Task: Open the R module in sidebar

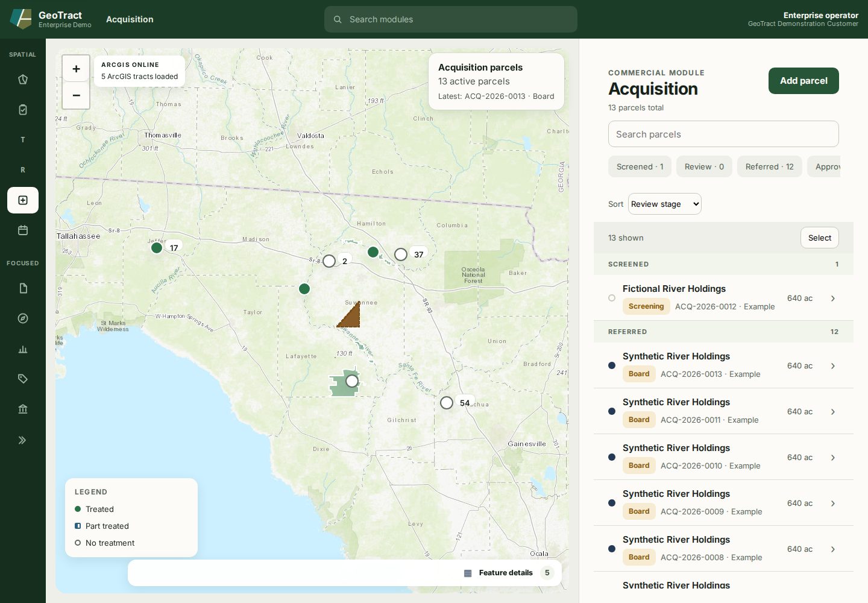Action: (x=23, y=170)
